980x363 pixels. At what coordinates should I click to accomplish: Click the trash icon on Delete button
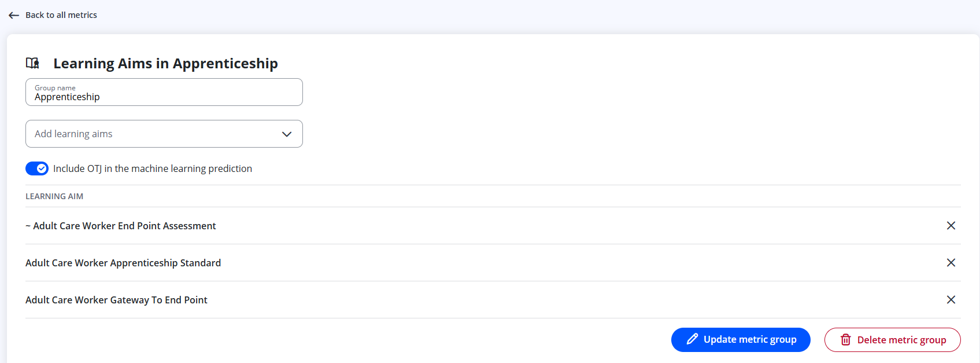[x=846, y=340]
